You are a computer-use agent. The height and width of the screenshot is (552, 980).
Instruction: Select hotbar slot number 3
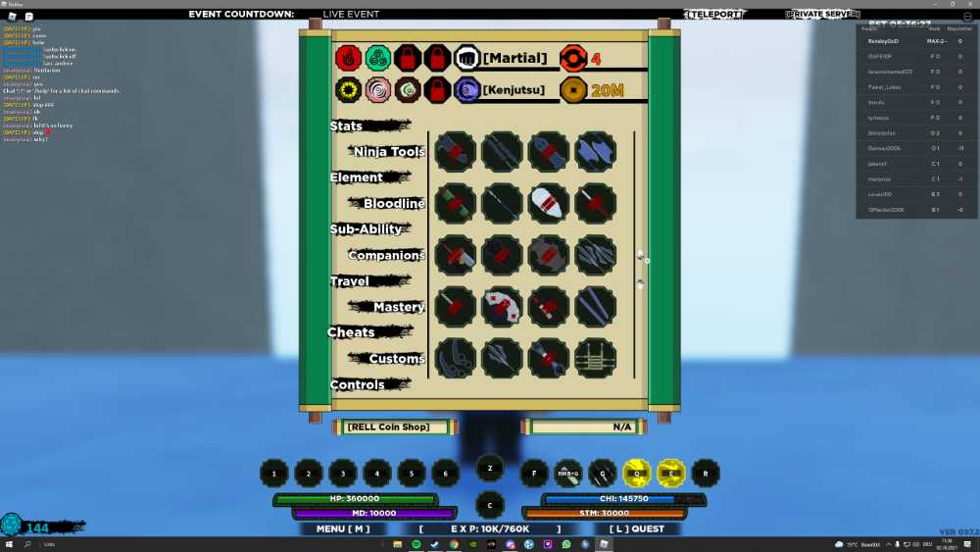point(342,474)
